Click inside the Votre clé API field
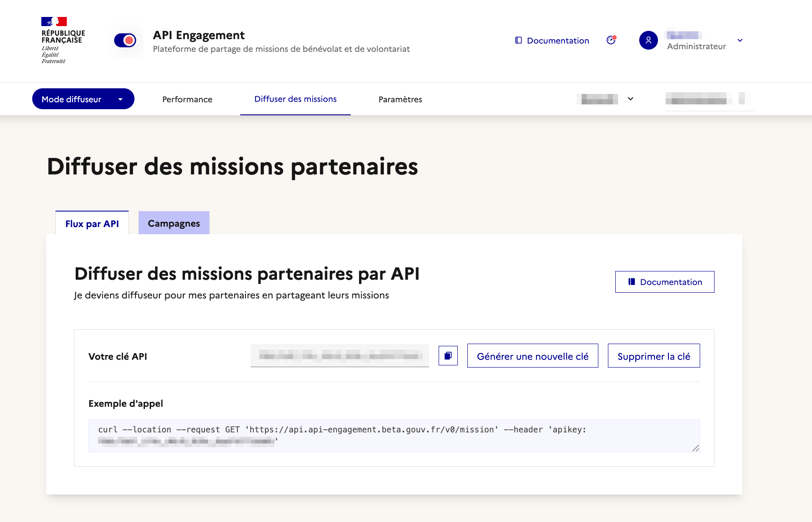Viewport: 812px width, 522px height. click(339, 356)
